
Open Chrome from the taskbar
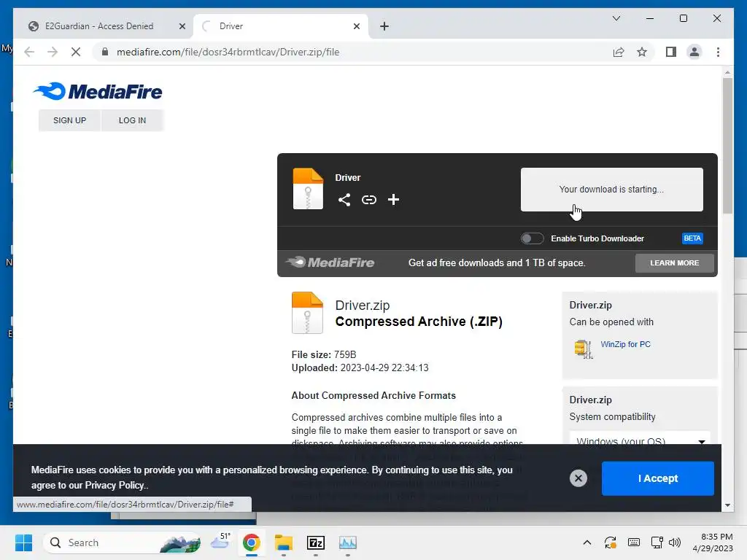[x=252, y=542]
